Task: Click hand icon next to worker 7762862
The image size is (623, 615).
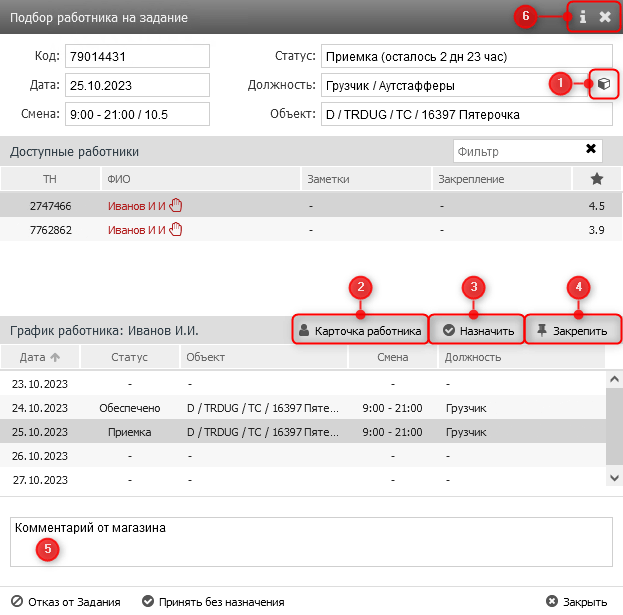Action: (x=177, y=229)
